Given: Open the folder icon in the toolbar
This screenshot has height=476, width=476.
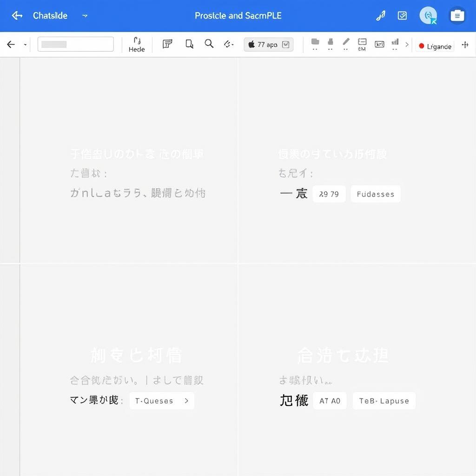Looking at the screenshot, I should click(315, 42).
